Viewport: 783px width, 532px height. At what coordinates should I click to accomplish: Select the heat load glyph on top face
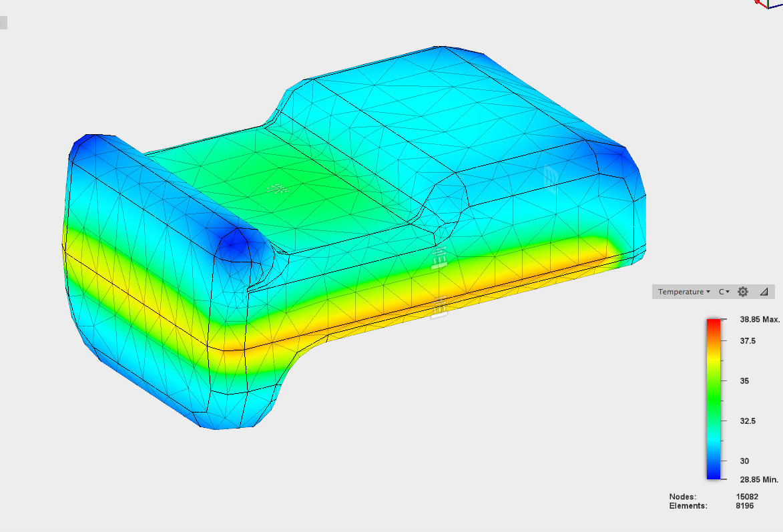pyautogui.click(x=278, y=190)
